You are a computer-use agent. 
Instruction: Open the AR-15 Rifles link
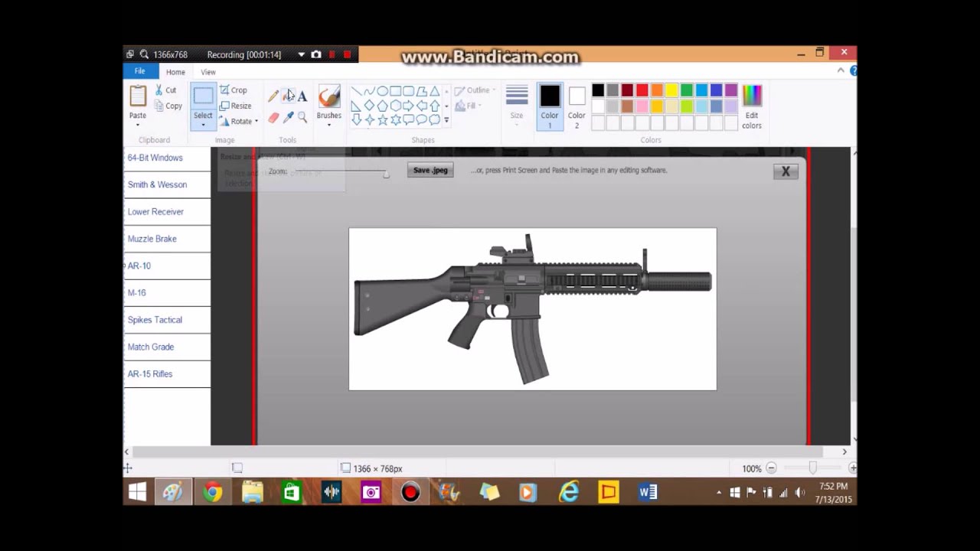[x=150, y=374]
